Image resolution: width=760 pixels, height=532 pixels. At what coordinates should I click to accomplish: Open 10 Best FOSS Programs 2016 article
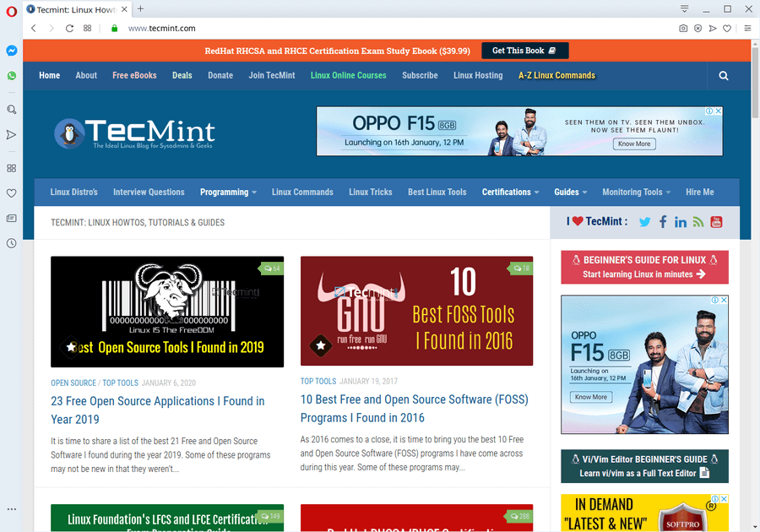point(415,409)
